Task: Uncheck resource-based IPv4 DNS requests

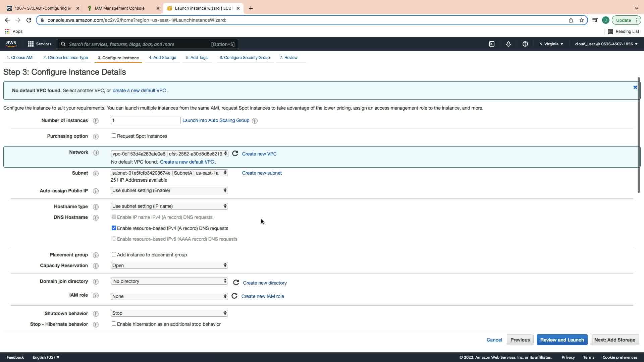Action: (114, 228)
